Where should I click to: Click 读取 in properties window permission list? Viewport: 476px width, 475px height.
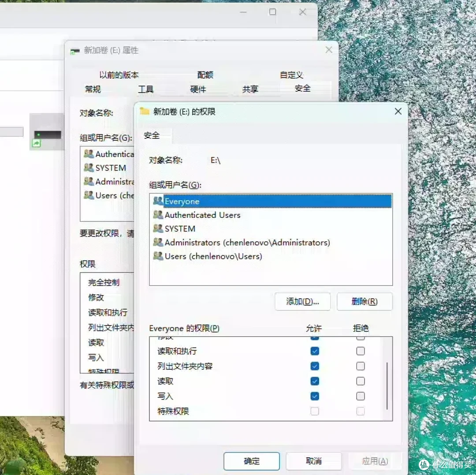pos(96,343)
